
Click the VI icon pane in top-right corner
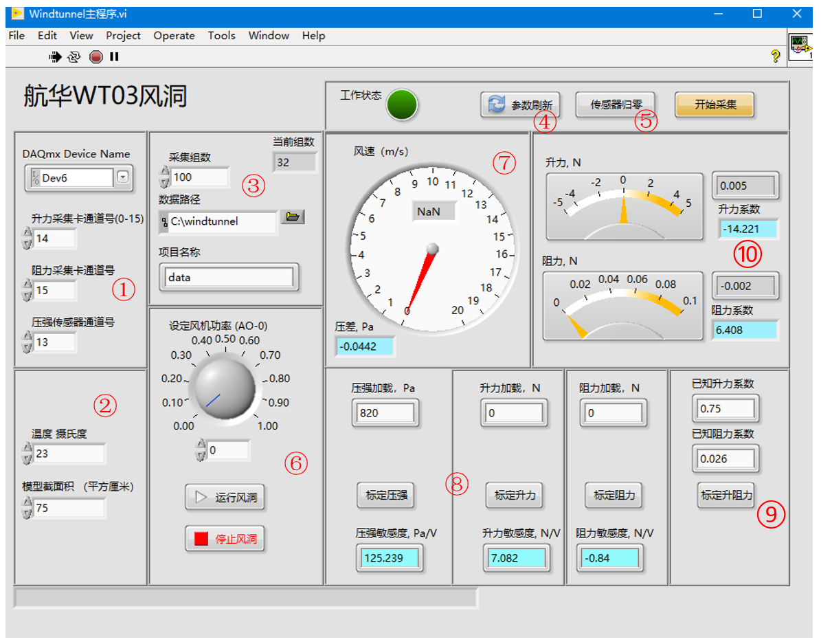click(800, 48)
